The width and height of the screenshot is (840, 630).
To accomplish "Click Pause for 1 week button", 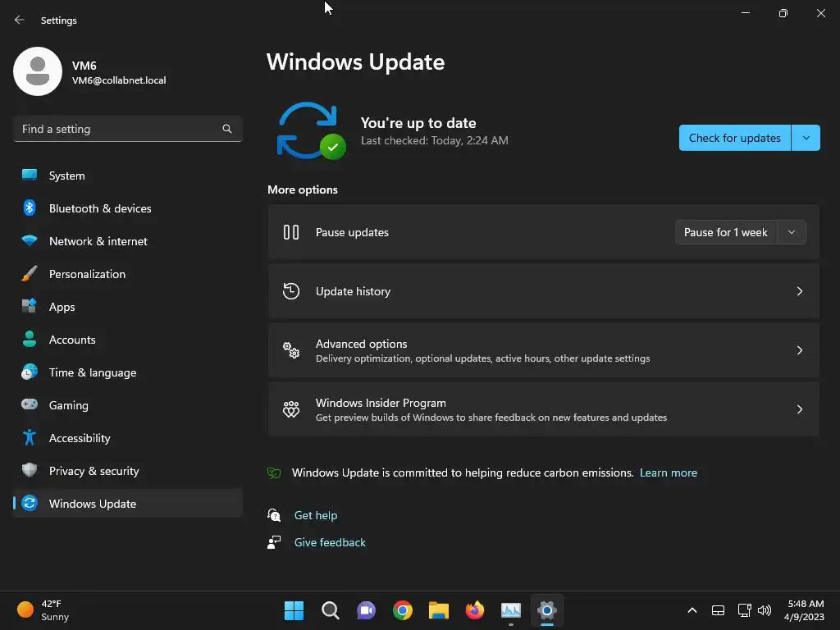I will click(725, 232).
